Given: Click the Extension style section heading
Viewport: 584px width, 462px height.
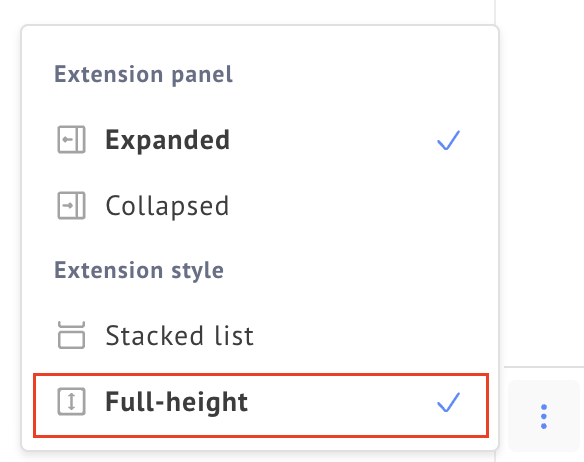Looking at the screenshot, I should tap(139, 270).
